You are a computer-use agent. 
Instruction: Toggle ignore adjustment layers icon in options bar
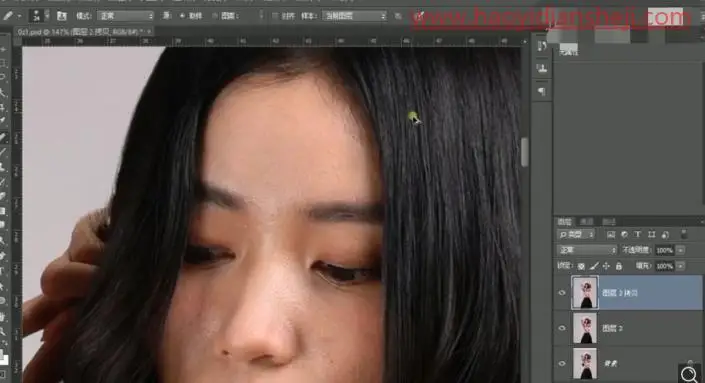tap(398, 16)
